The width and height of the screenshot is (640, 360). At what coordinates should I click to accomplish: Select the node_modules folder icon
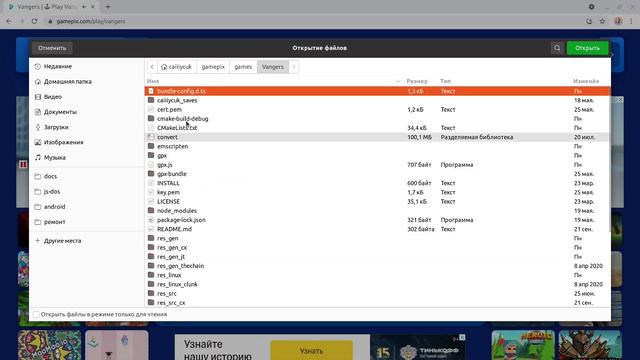click(x=151, y=211)
